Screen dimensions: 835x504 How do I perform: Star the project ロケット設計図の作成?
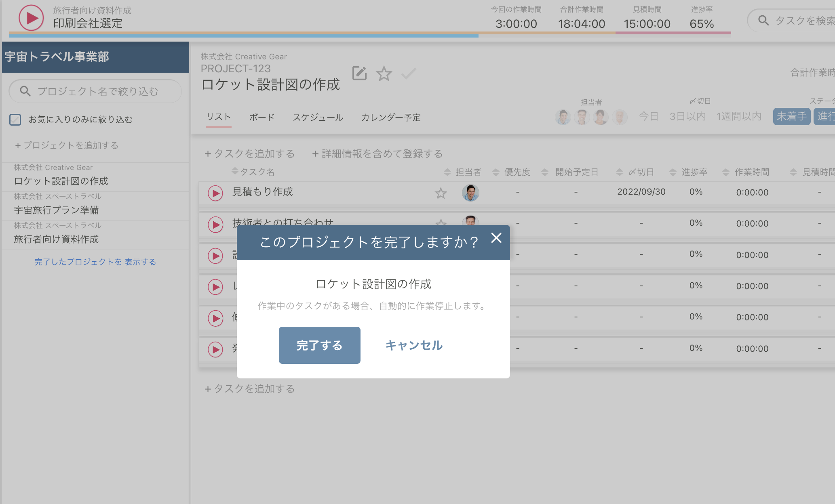coord(384,74)
